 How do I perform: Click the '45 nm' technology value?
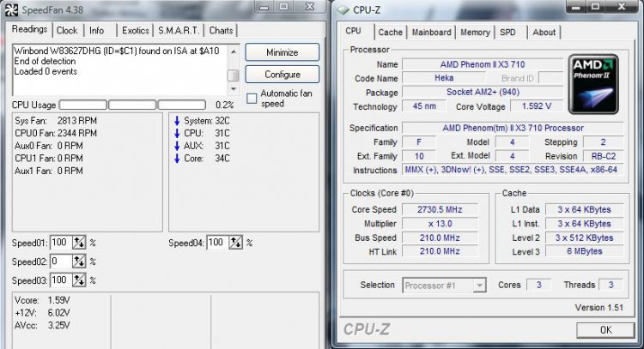(424, 106)
